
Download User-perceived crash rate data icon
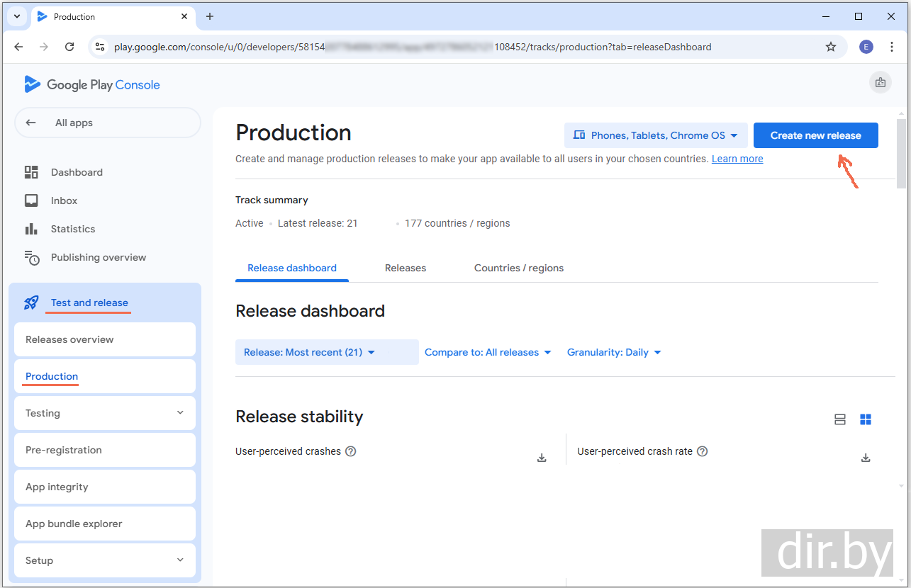click(866, 458)
